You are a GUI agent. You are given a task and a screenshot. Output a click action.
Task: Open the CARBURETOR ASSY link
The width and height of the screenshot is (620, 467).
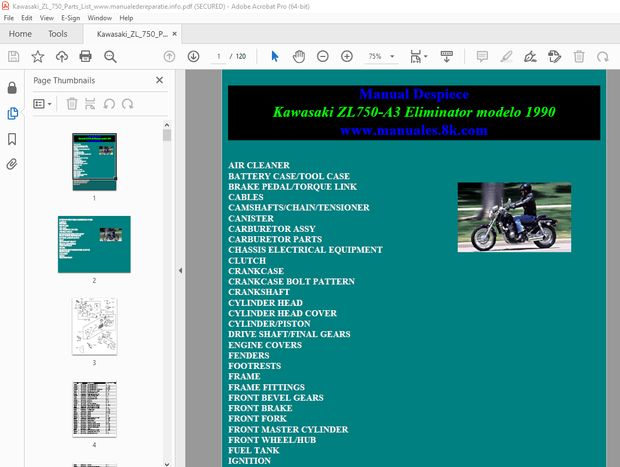pyautogui.click(x=272, y=229)
